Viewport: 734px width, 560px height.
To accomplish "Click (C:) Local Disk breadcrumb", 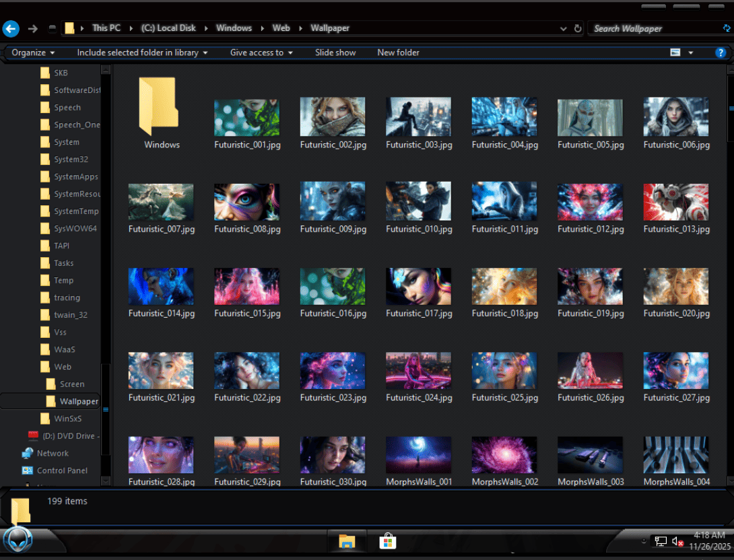I will pos(168,28).
